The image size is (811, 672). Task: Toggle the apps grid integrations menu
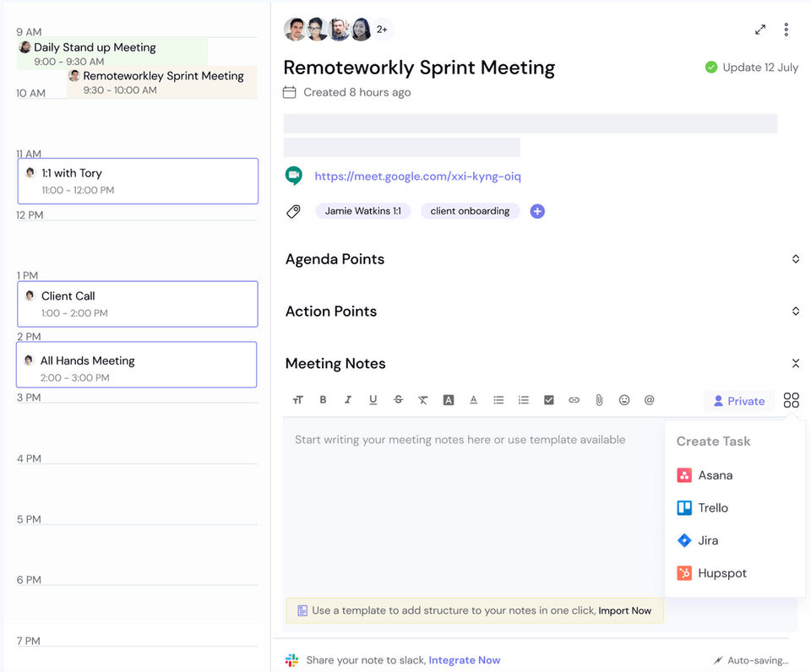point(791,400)
